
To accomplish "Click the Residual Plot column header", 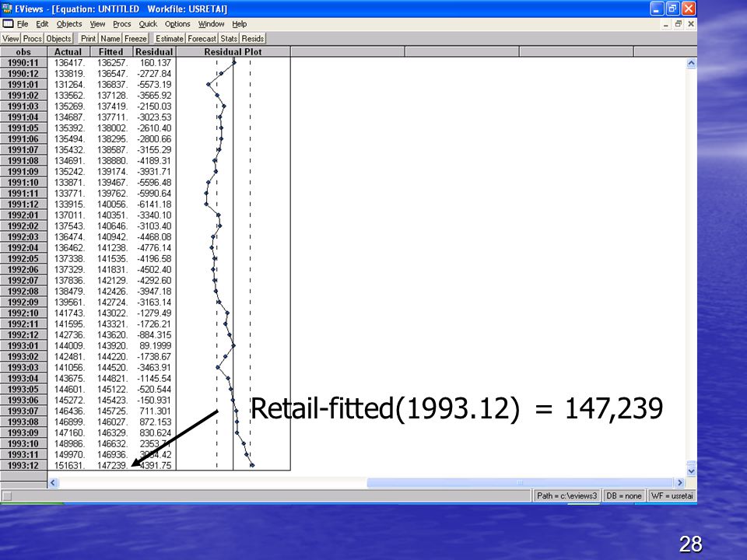I will click(233, 52).
